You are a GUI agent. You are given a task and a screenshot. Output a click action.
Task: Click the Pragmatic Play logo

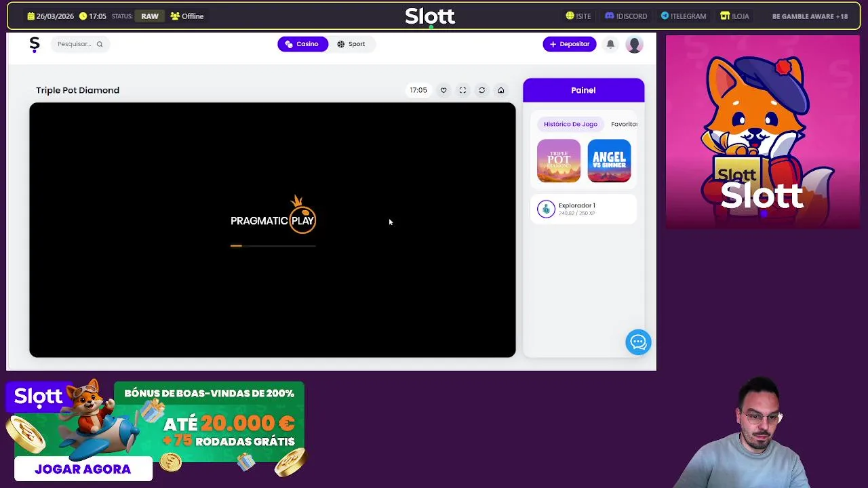point(273,216)
